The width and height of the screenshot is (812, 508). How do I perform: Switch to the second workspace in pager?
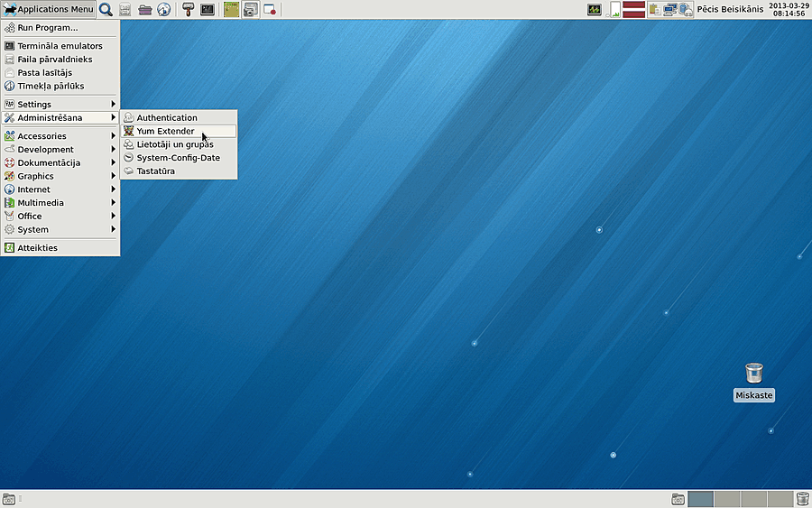[727, 499]
